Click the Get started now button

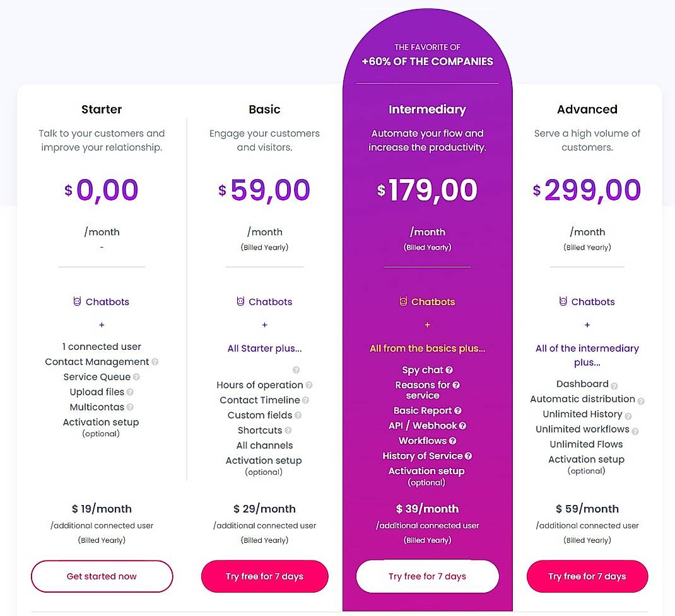point(102,576)
